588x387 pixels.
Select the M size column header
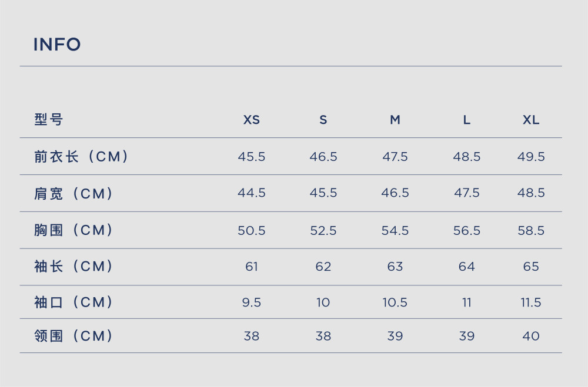(x=395, y=120)
